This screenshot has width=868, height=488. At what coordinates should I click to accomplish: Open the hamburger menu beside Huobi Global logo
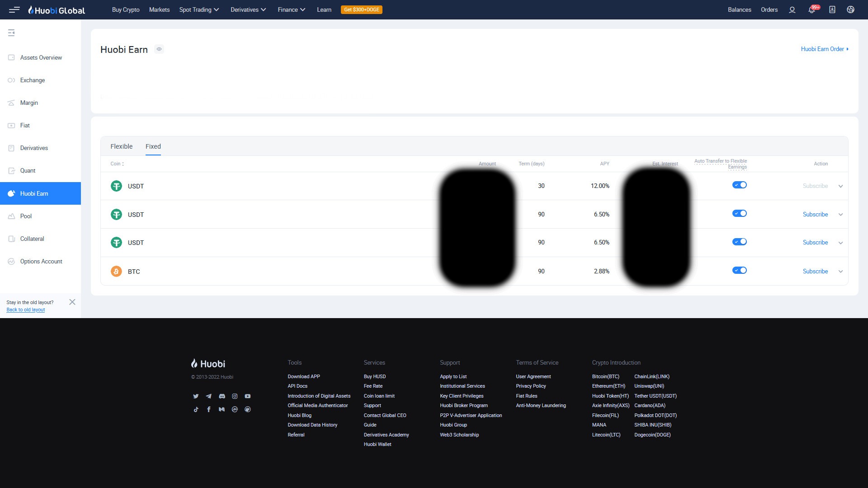pyautogui.click(x=14, y=9)
